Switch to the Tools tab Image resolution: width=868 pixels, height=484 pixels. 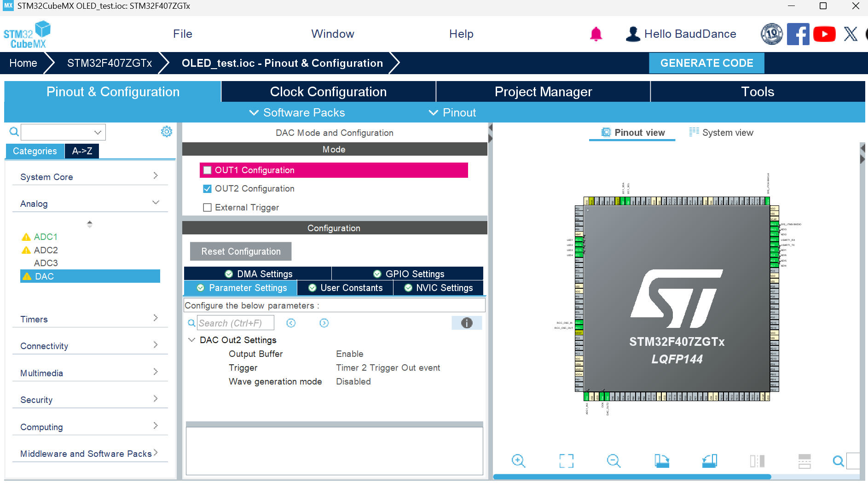click(x=758, y=92)
